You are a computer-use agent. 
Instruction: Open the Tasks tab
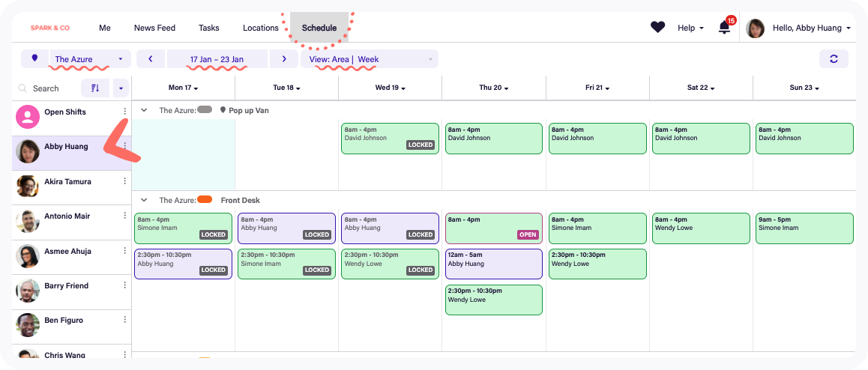pos(208,28)
